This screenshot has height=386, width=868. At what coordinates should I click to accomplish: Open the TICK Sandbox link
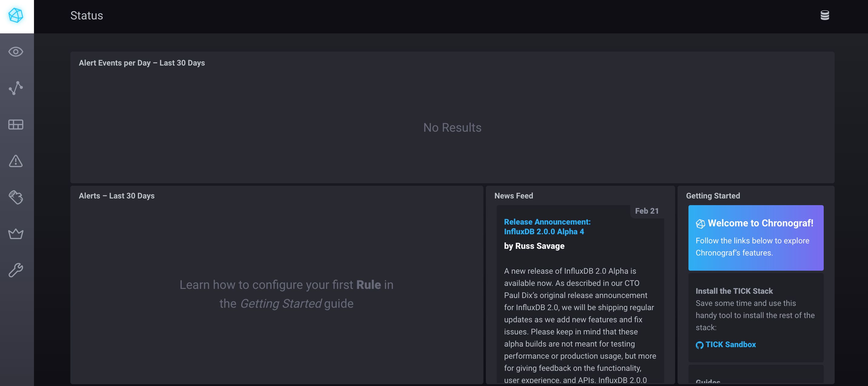(730, 344)
